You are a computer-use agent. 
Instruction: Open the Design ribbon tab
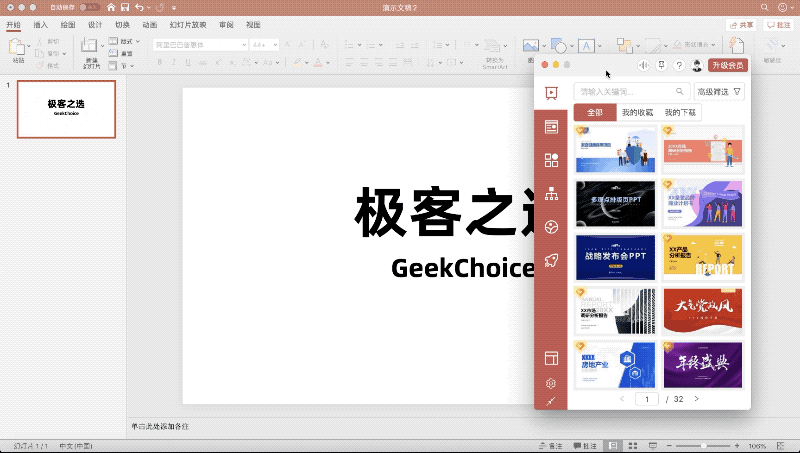tap(95, 24)
